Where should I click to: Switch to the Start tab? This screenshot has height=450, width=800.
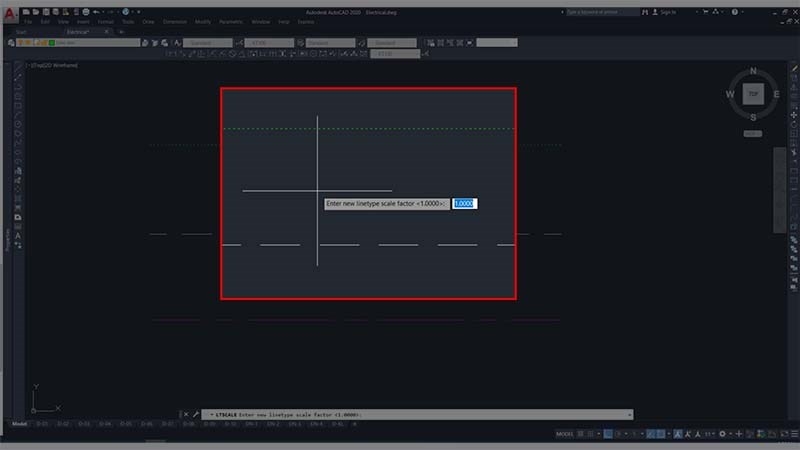pos(21,32)
